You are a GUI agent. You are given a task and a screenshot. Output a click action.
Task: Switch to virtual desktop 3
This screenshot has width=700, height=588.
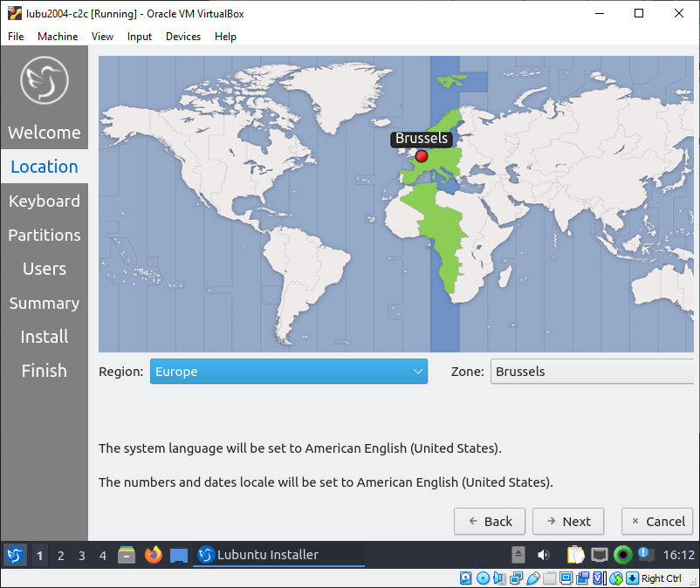coord(82,555)
